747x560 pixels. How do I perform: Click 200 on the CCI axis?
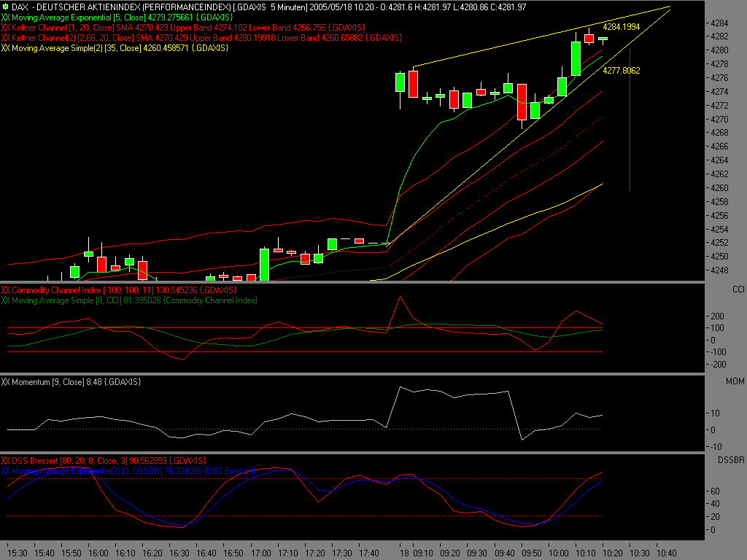717,316
